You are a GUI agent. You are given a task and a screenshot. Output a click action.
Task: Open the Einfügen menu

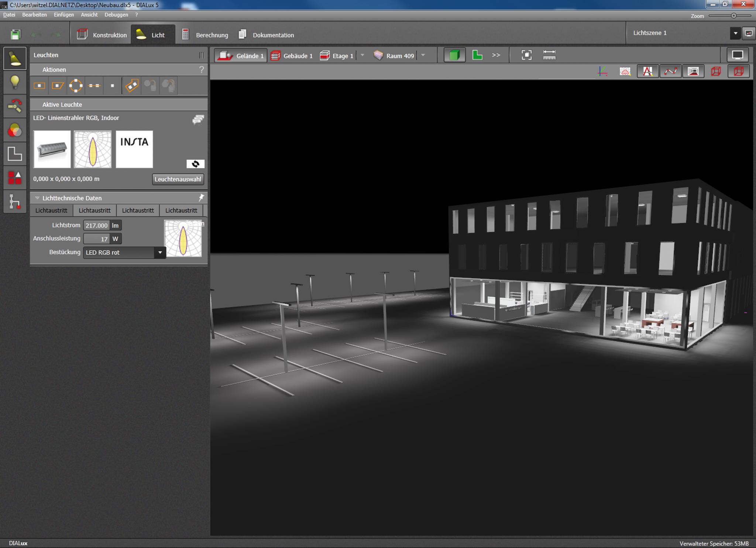(x=63, y=15)
